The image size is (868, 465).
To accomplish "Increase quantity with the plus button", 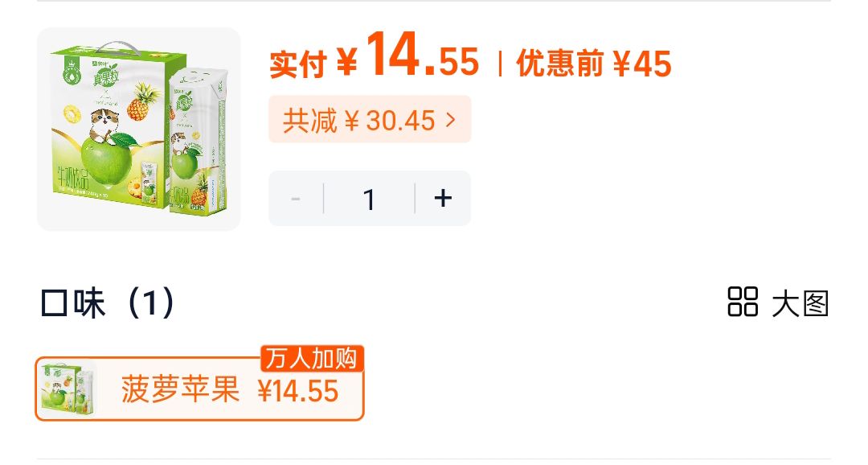I will tap(443, 199).
